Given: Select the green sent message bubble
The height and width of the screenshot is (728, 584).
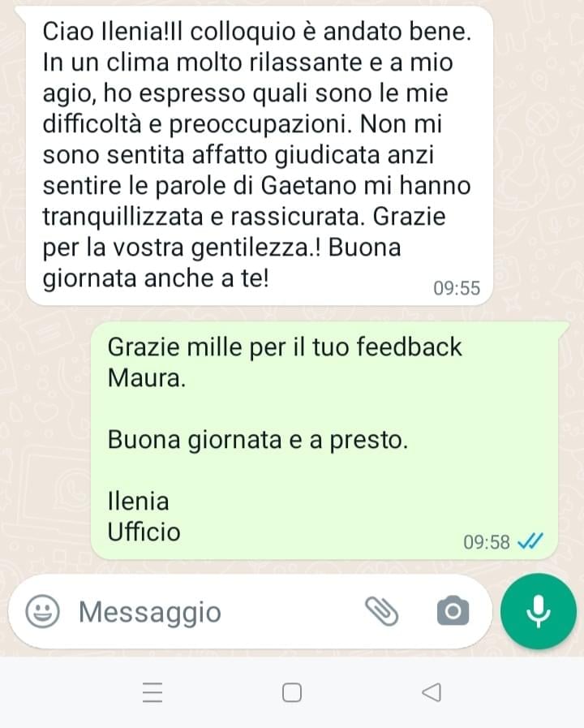Looking at the screenshot, I should coord(324,440).
